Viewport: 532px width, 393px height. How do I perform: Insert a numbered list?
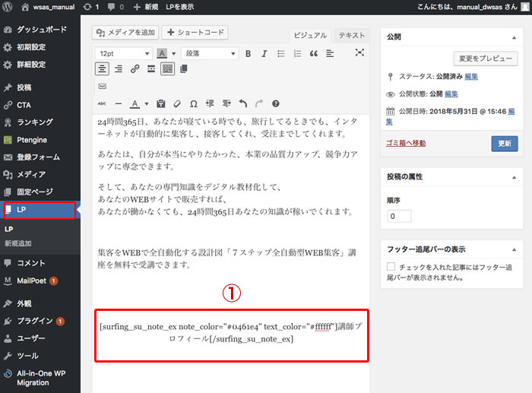[296, 53]
